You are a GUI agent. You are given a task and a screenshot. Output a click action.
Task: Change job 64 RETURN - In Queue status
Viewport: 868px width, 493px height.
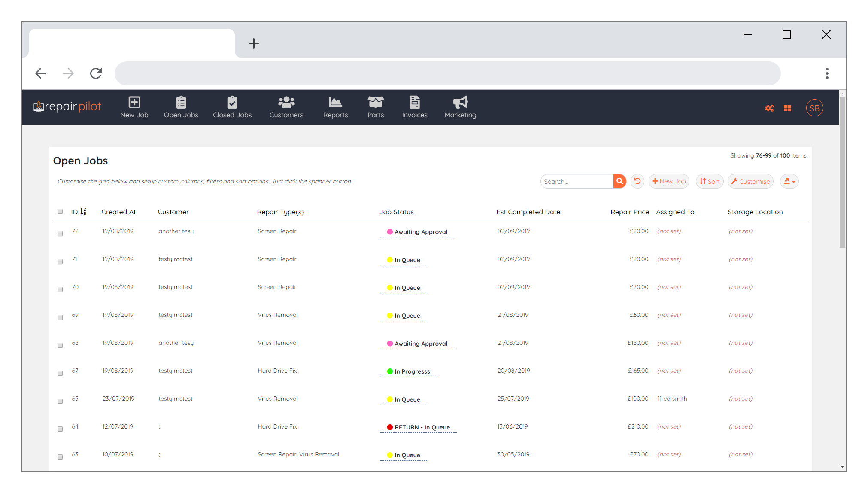pyautogui.click(x=418, y=428)
